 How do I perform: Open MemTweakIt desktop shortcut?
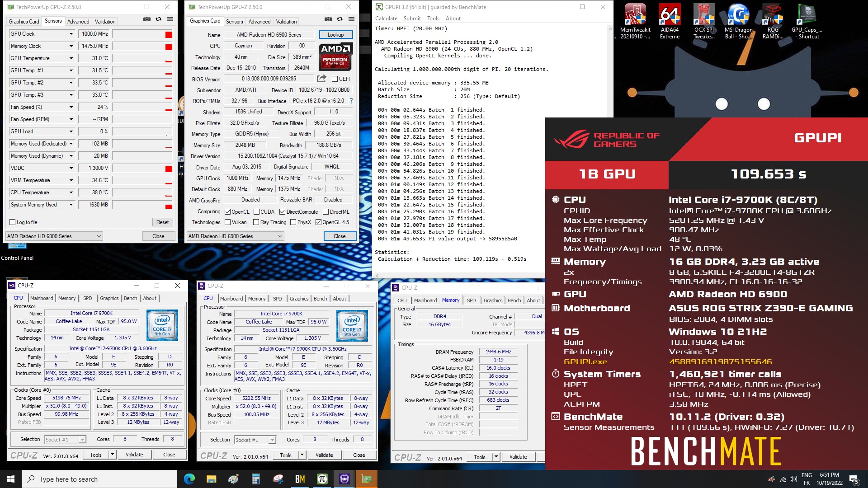tap(635, 22)
